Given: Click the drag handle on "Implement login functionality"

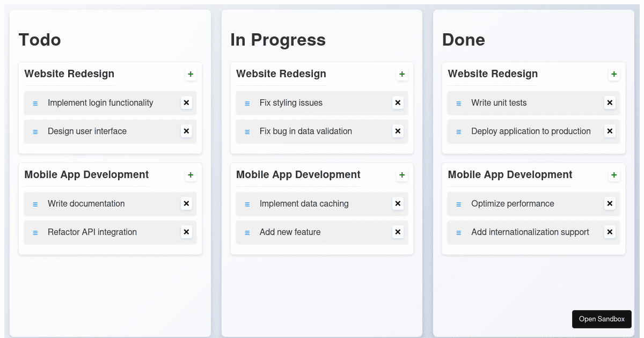Looking at the screenshot, I should point(35,102).
